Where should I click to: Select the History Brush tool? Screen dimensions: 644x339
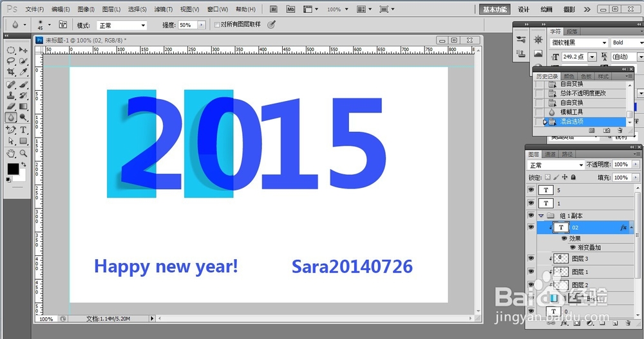(23, 96)
